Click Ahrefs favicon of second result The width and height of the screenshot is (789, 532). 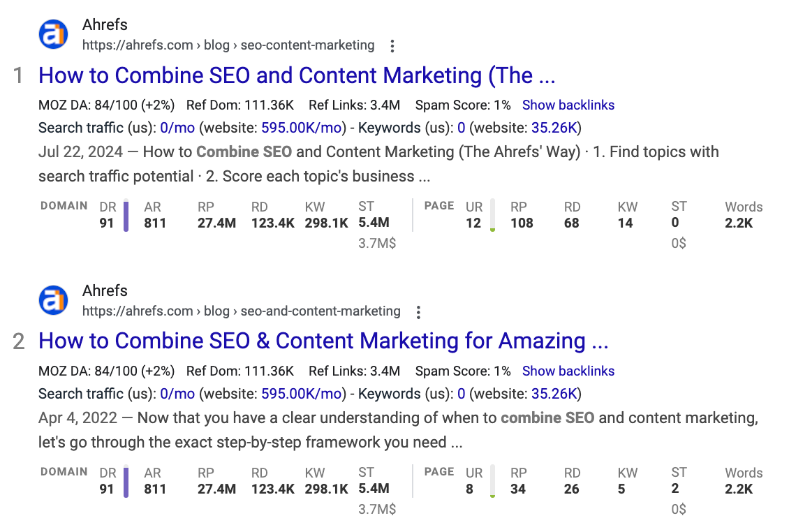pos(53,300)
